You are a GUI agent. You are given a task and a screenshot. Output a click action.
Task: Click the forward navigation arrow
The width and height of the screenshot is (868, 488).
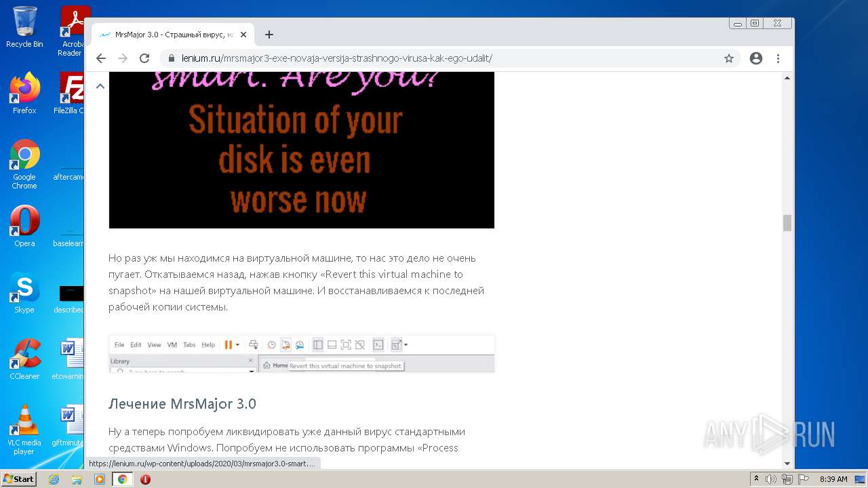point(123,58)
